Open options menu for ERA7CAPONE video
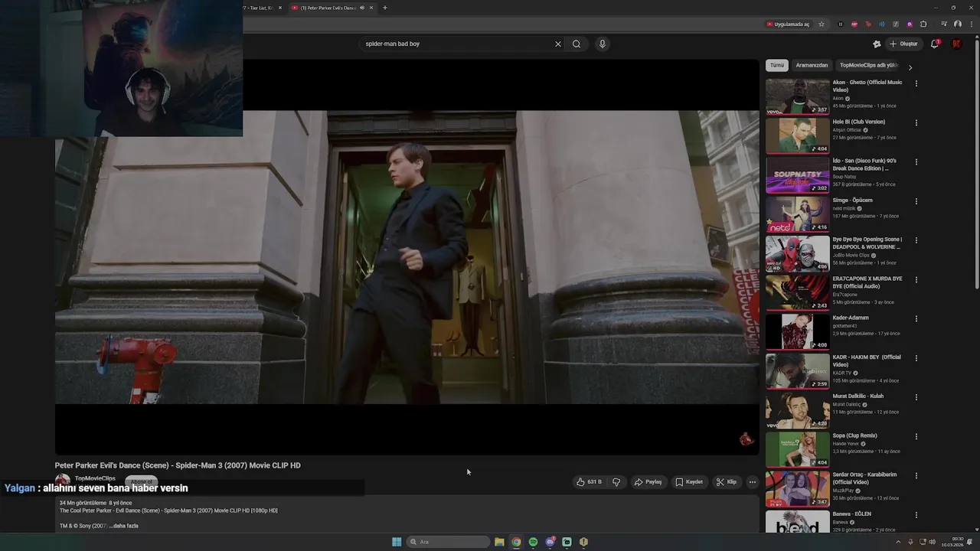Screen dimensions: 980x551 (x=916, y=279)
